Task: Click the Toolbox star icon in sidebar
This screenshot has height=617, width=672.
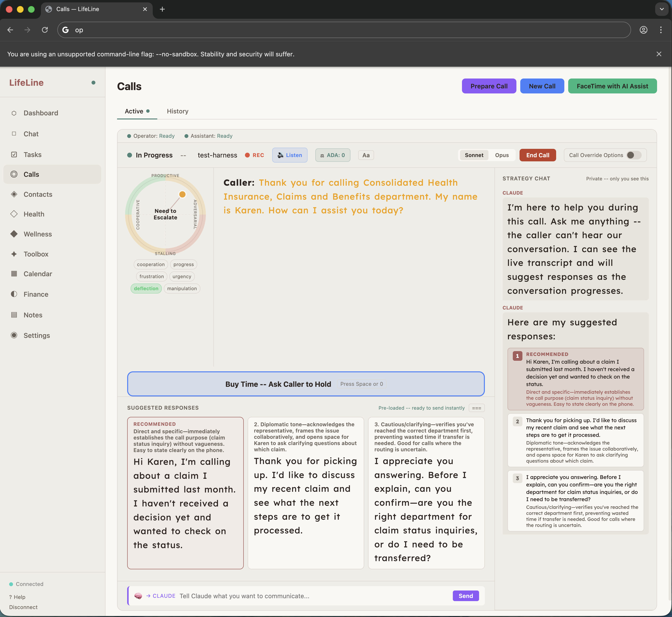Action: point(14,254)
